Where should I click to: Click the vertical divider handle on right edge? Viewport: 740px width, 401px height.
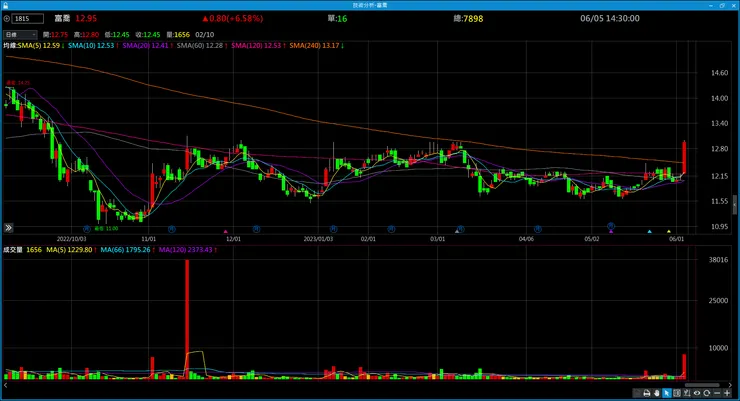click(x=734, y=205)
